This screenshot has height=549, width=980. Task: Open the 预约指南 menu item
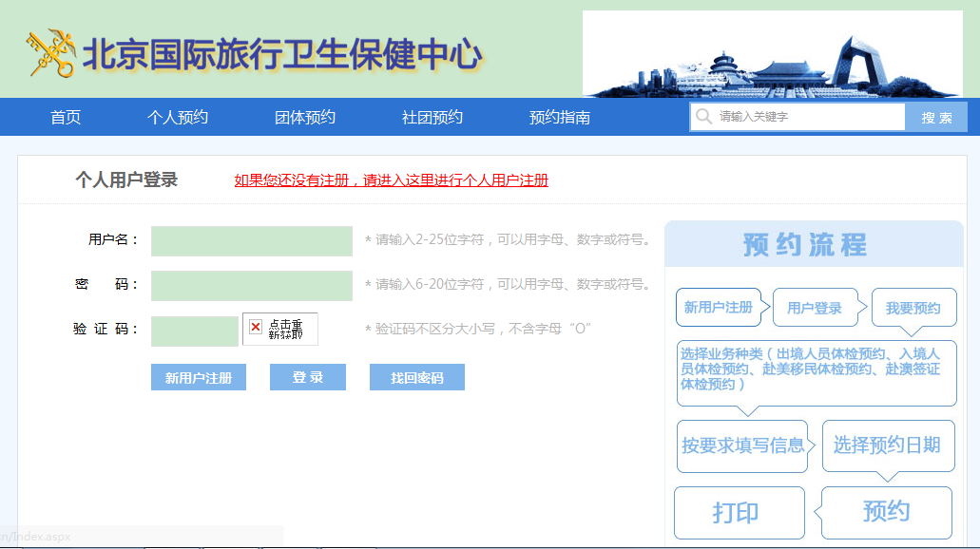tap(560, 118)
